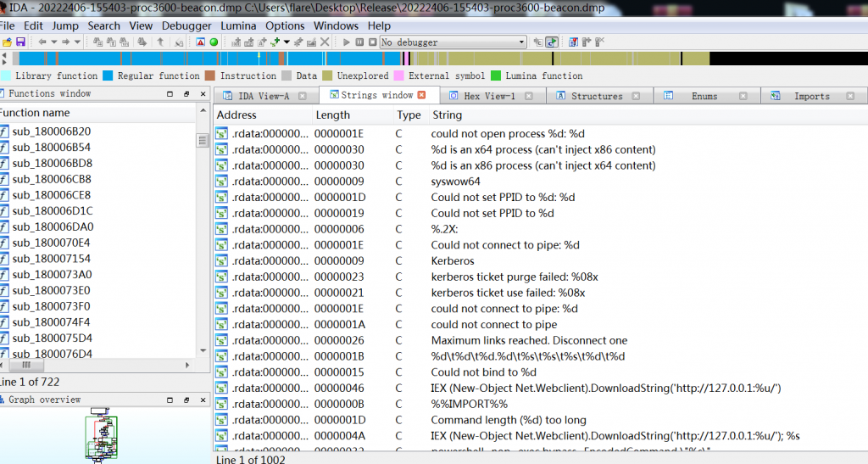
Task: Open the Jump menu
Action: (65, 25)
